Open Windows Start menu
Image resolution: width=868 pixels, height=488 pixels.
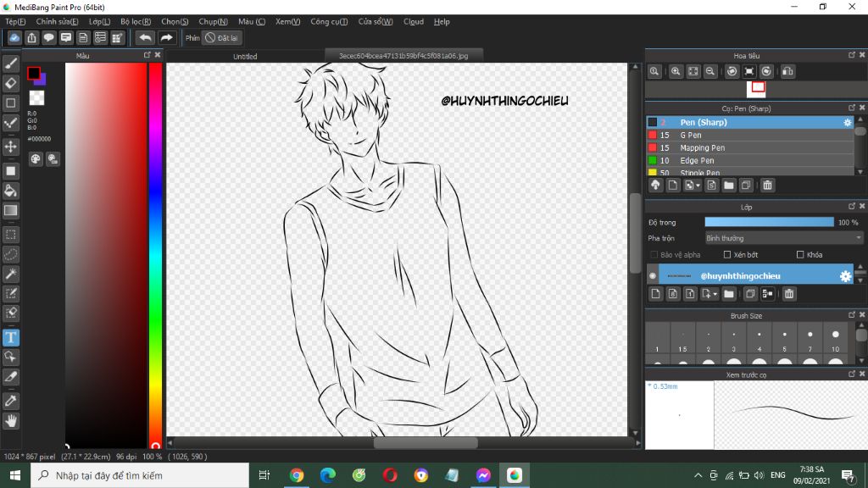(x=15, y=475)
